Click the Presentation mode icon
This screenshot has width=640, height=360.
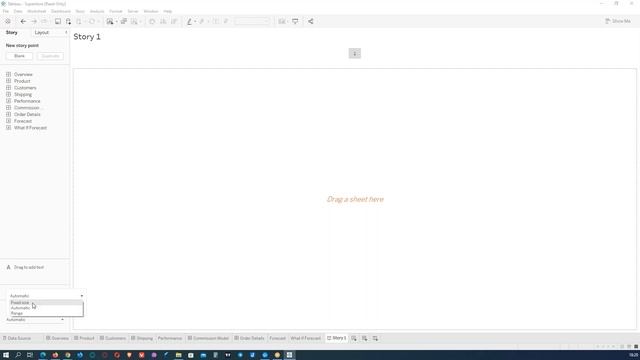point(295,21)
